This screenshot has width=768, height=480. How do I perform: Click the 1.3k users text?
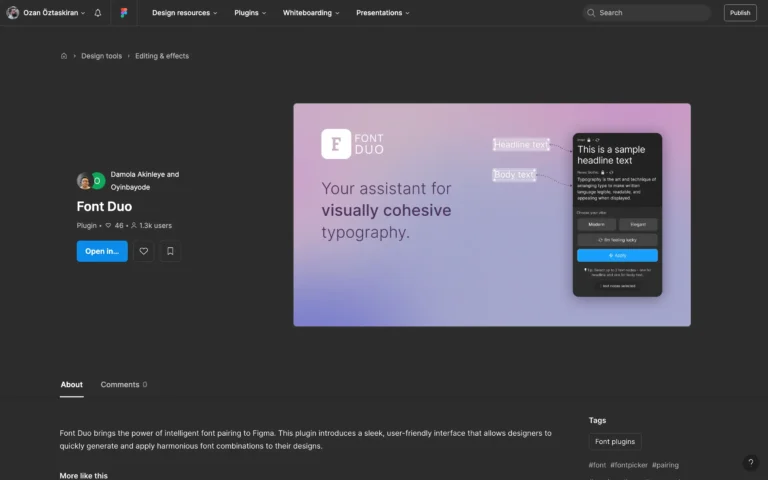pyautogui.click(x=155, y=226)
